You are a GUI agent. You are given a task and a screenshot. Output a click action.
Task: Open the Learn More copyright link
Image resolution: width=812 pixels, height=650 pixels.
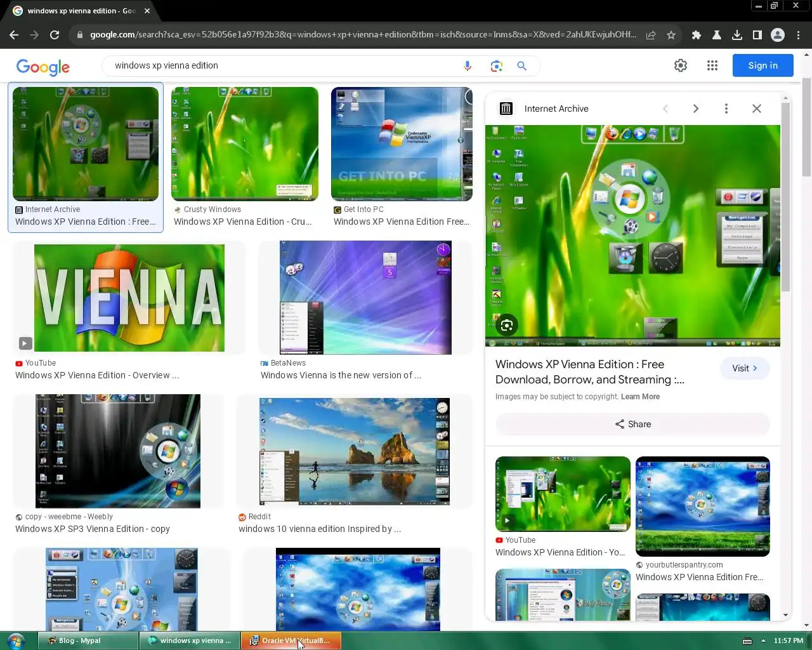[x=640, y=397]
